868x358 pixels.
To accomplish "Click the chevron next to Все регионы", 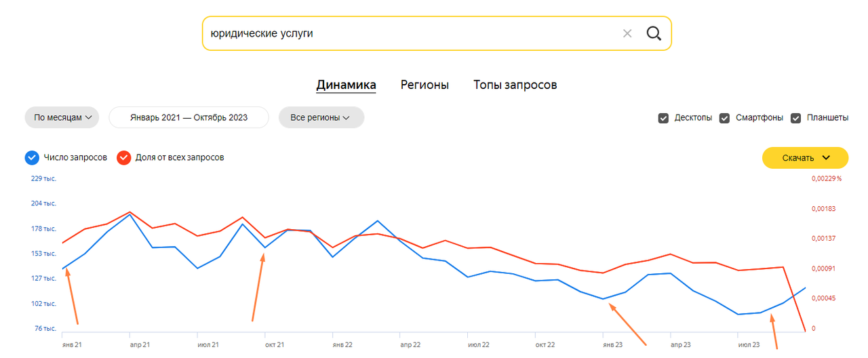I will click(x=346, y=117).
